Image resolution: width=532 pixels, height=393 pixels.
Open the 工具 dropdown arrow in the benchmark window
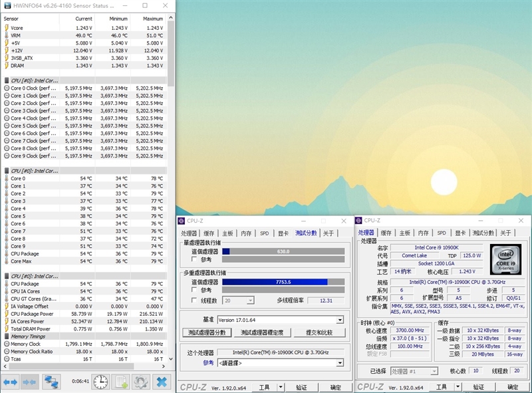click(281, 387)
